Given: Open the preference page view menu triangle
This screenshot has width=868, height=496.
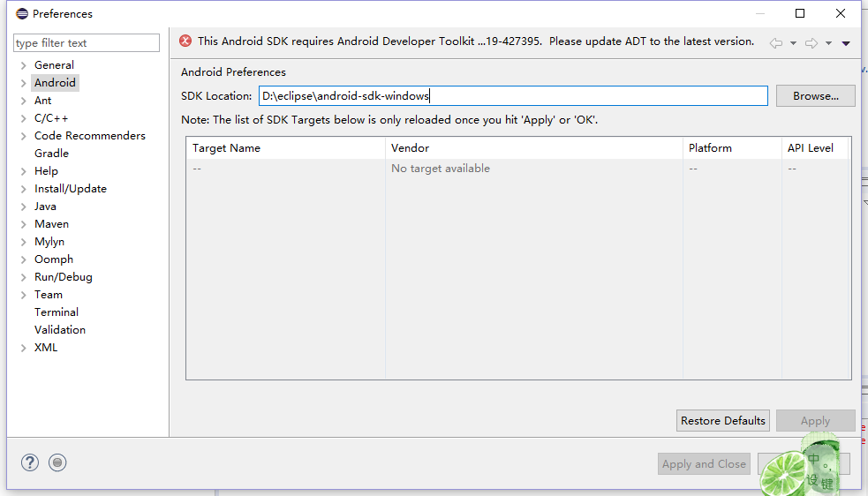Looking at the screenshot, I should 846,43.
